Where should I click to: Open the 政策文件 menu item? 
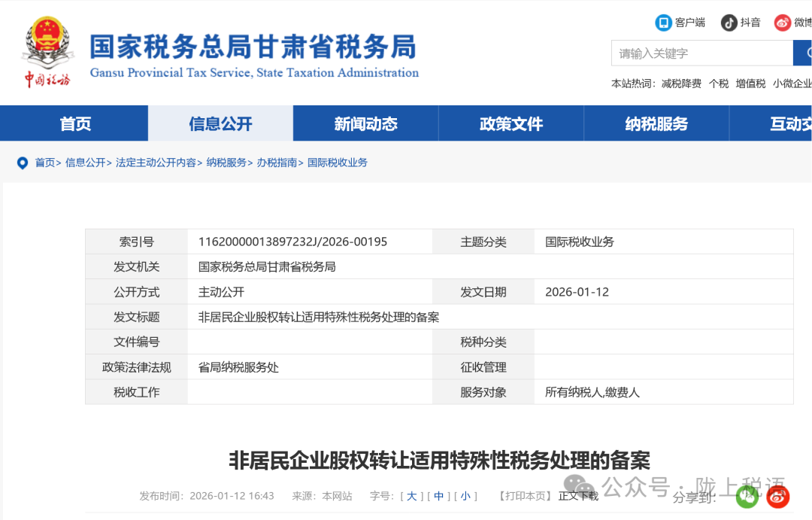[x=511, y=123]
